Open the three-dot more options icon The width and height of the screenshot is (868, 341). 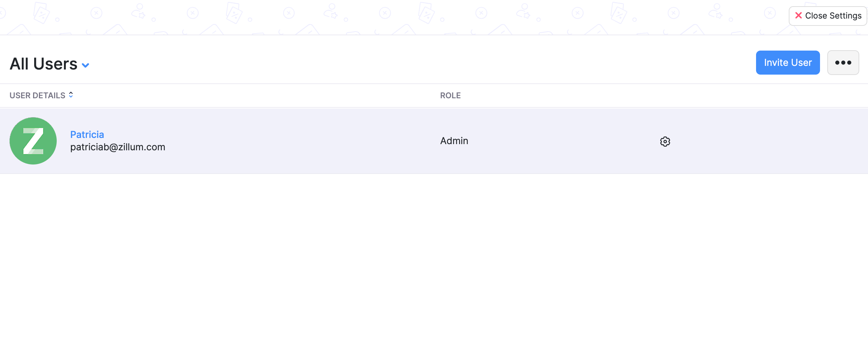pyautogui.click(x=843, y=62)
